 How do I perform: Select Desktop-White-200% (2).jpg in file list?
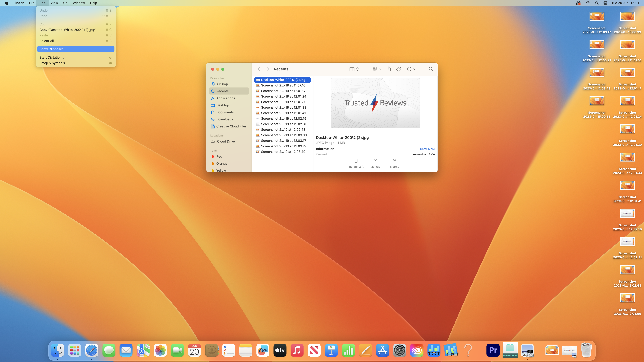(x=282, y=80)
